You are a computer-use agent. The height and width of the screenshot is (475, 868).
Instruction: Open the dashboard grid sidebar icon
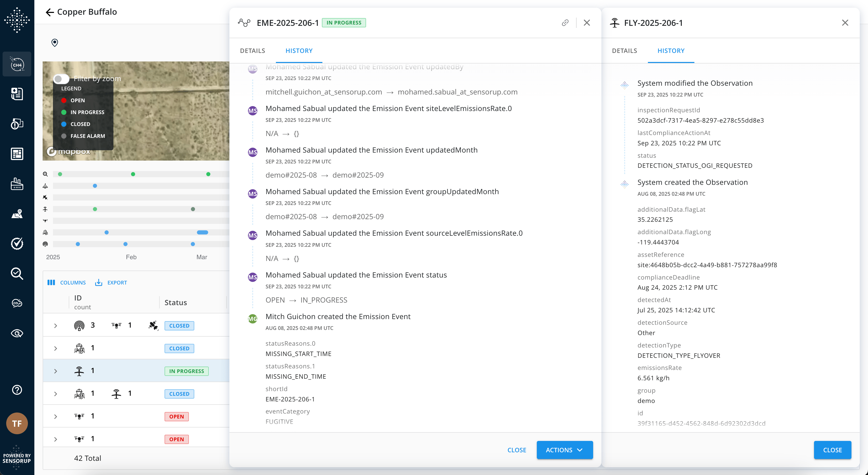pos(17,154)
